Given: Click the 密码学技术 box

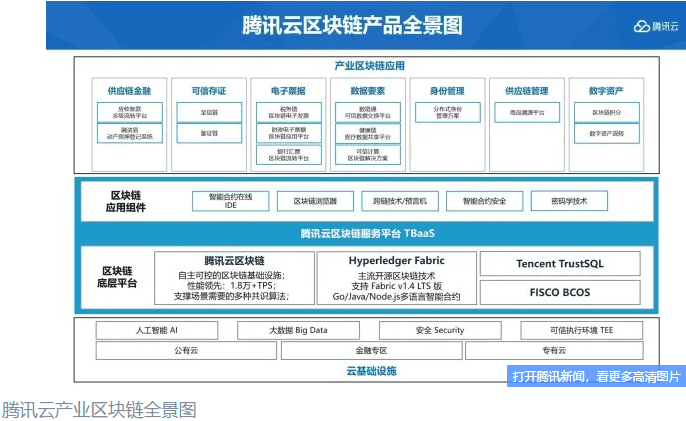Looking at the screenshot, I should [x=569, y=201].
